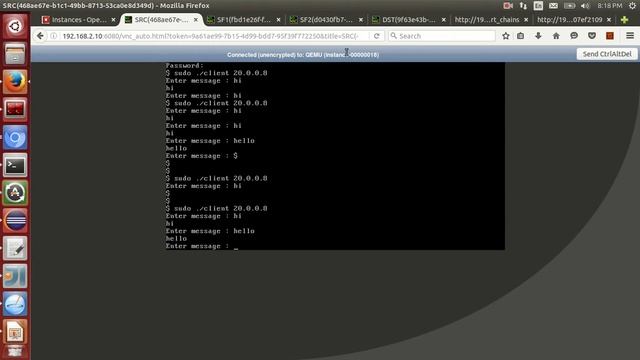Go to Firefox home page
This screenshot has height=360, width=640.
556,36
